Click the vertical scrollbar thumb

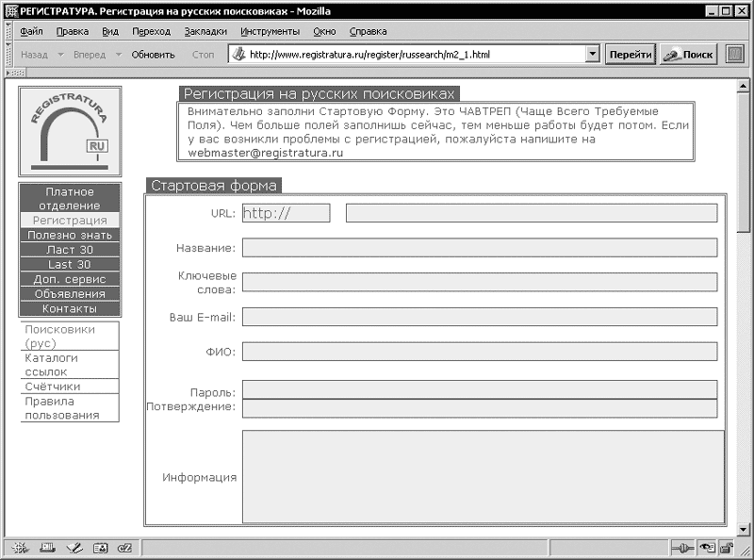pyautogui.click(x=743, y=161)
